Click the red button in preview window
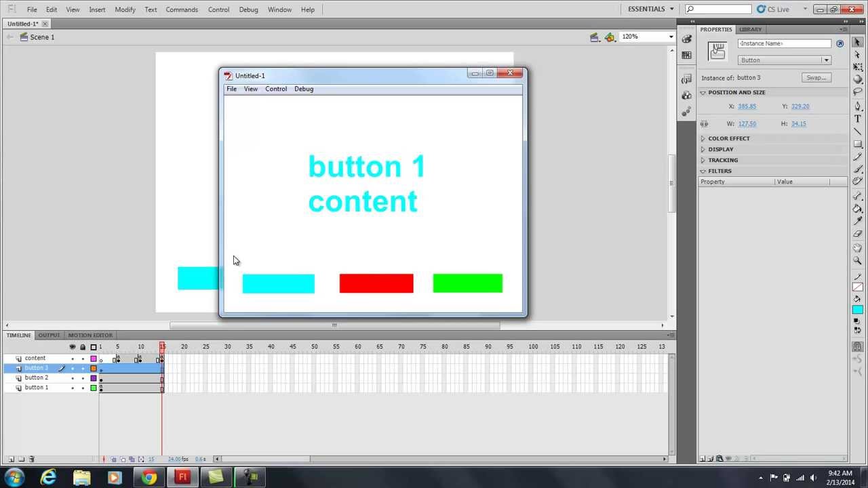This screenshot has width=868, height=488. (x=376, y=283)
